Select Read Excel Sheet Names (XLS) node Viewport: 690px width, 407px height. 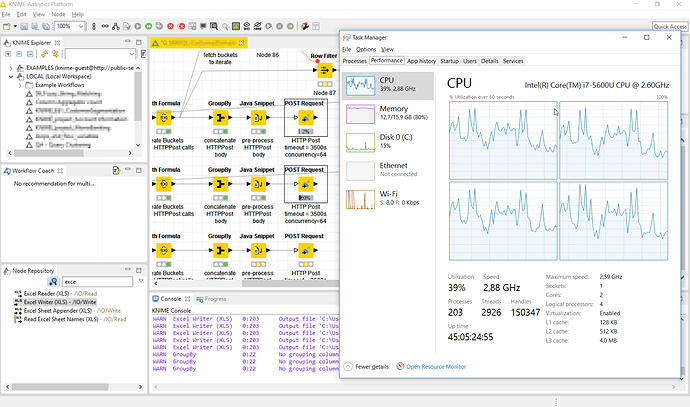pyautogui.click(x=70, y=319)
